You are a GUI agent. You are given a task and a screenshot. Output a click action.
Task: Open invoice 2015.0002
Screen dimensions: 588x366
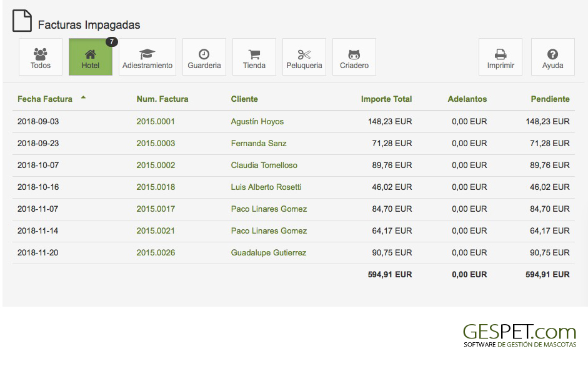pyautogui.click(x=156, y=165)
